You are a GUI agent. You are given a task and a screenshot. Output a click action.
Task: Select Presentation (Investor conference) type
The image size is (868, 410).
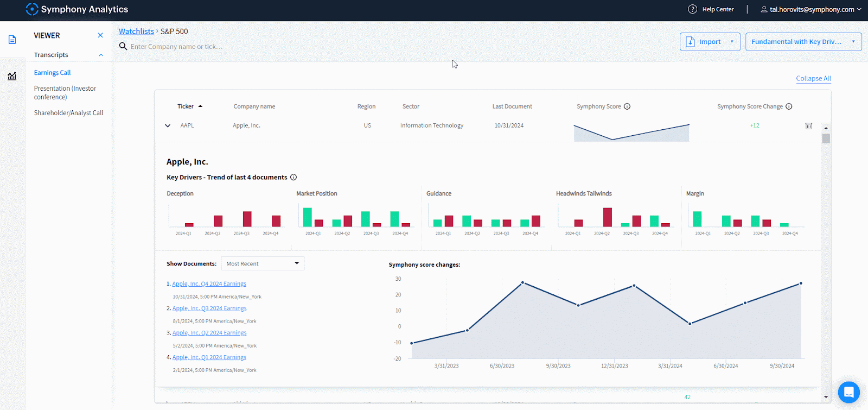[65, 93]
